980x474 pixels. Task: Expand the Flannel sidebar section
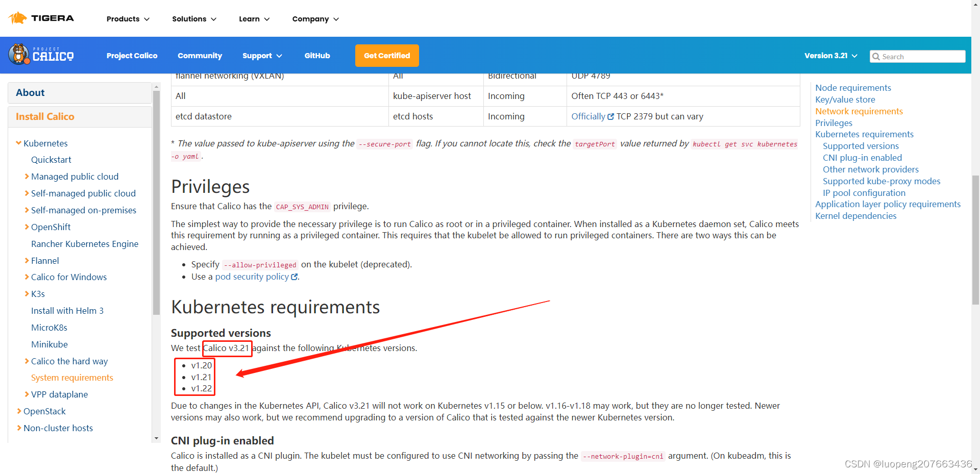pyautogui.click(x=27, y=261)
